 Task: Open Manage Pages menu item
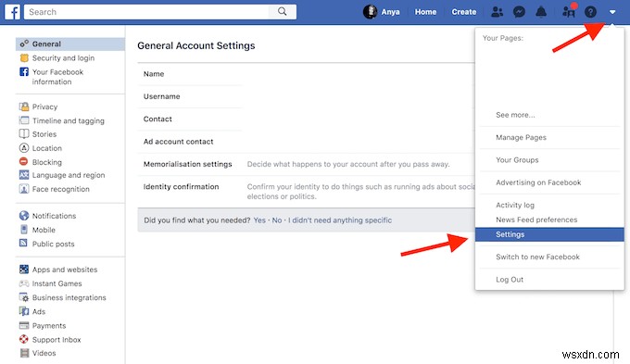[x=521, y=137]
